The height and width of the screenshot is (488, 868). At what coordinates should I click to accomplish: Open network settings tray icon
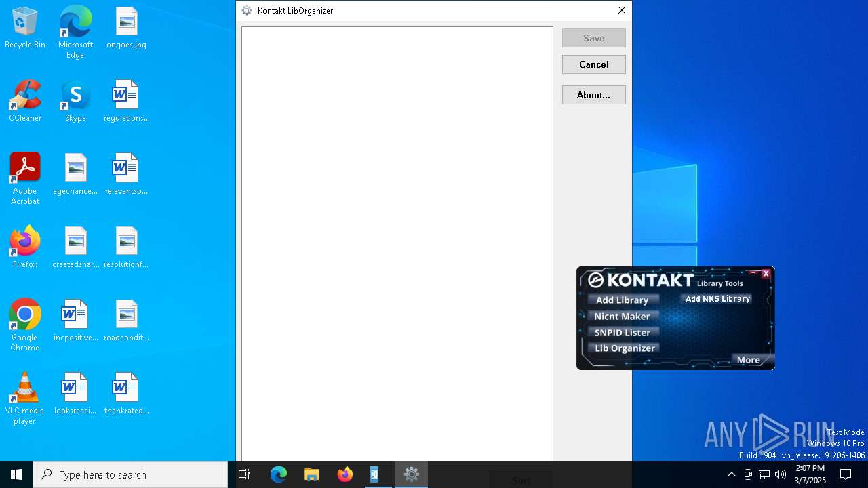(x=764, y=474)
